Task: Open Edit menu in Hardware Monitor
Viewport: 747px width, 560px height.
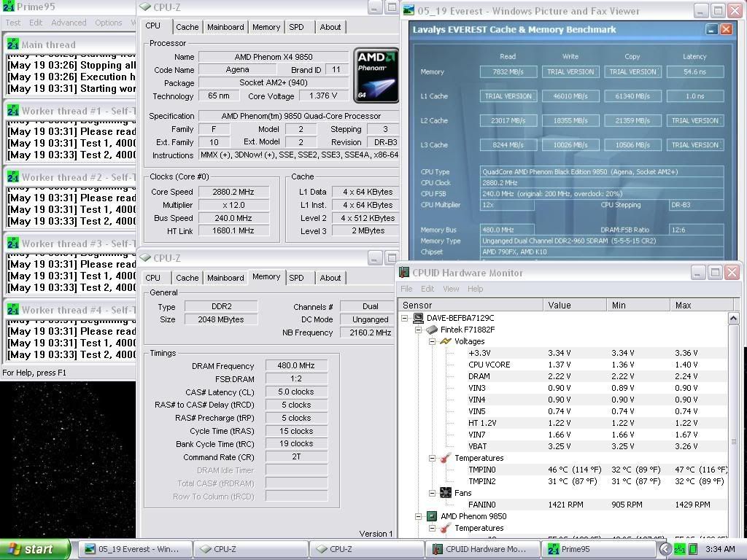Action: (427, 289)
